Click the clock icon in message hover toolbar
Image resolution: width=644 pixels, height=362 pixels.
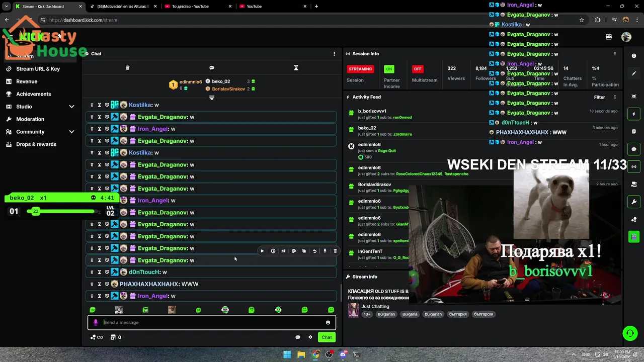273,251
